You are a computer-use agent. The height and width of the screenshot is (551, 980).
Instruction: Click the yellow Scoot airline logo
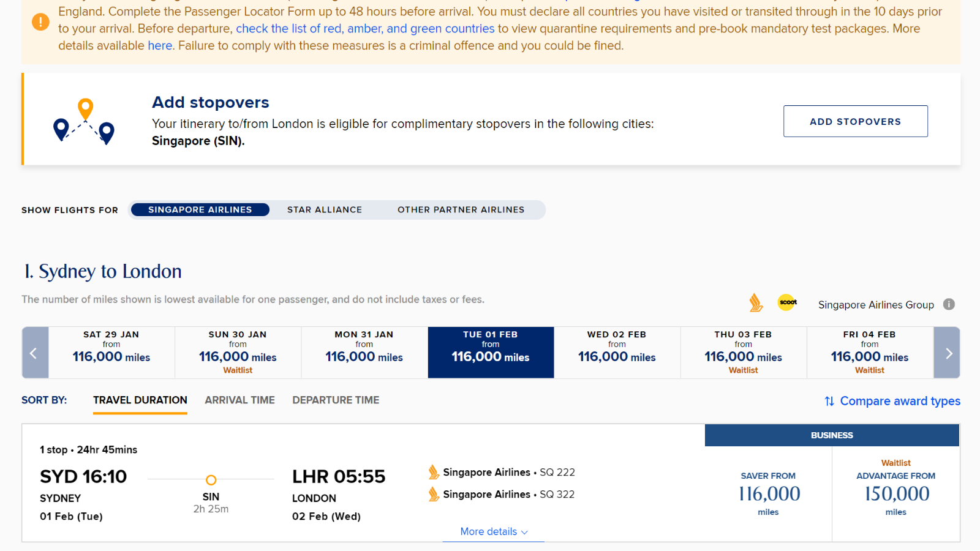788,302
